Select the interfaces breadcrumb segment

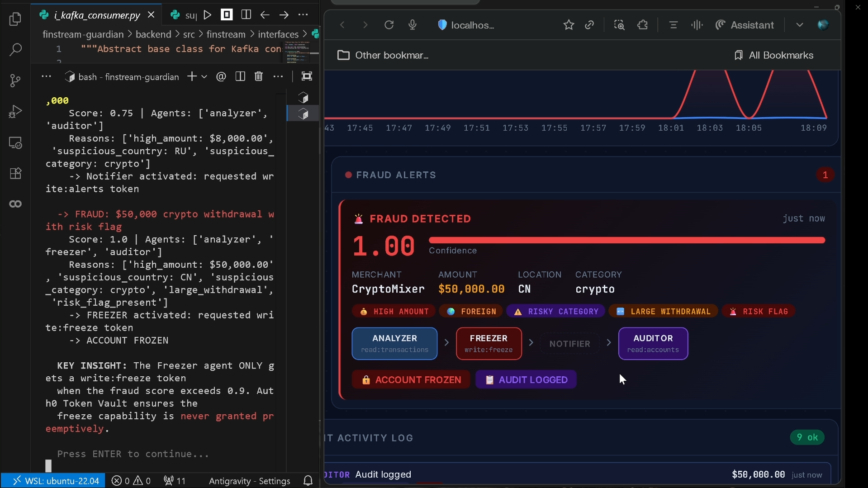(278, 34)
